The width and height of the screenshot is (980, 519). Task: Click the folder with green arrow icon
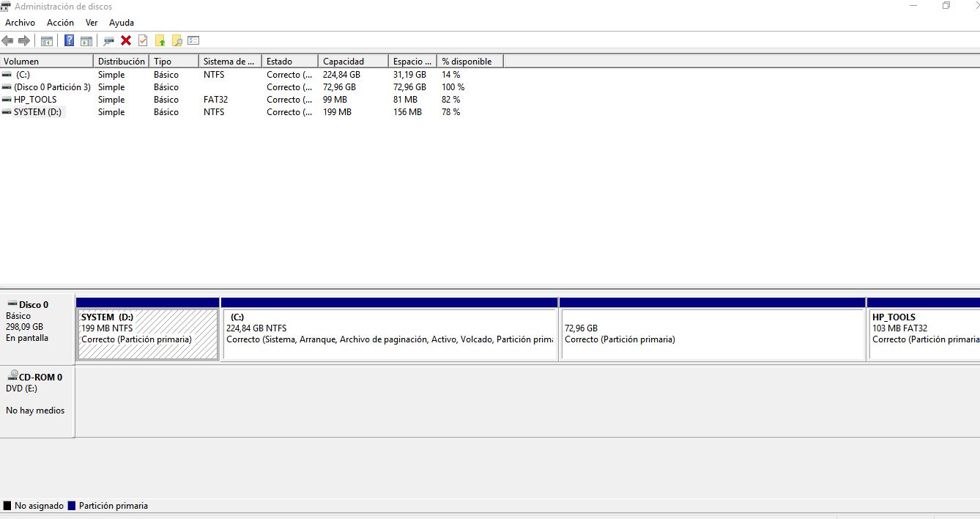[160, 41]
